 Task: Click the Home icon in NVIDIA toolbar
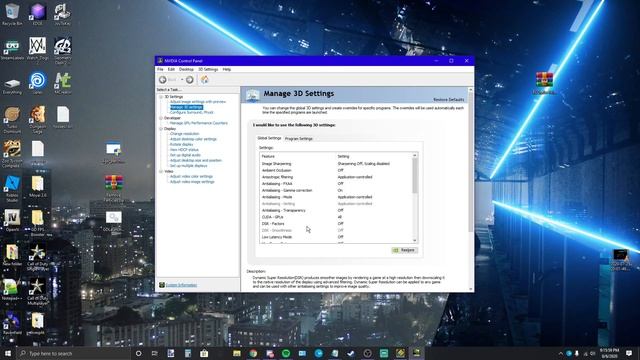pos(204,80)
